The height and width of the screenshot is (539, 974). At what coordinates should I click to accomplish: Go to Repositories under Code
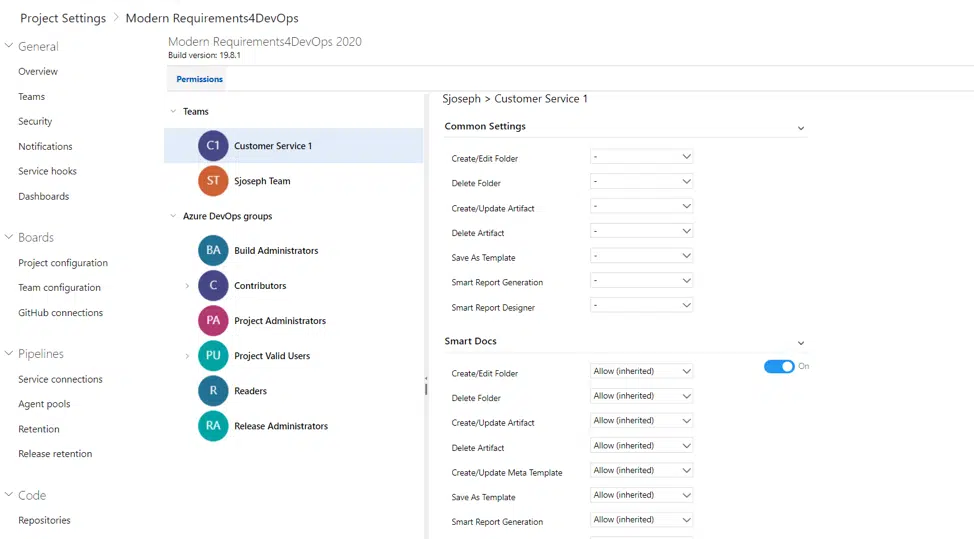tap(44, 520)
